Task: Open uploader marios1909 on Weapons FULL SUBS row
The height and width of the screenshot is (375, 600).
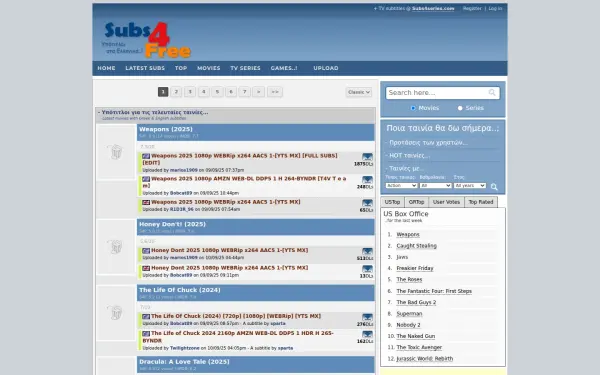Action: click(184, 170)
